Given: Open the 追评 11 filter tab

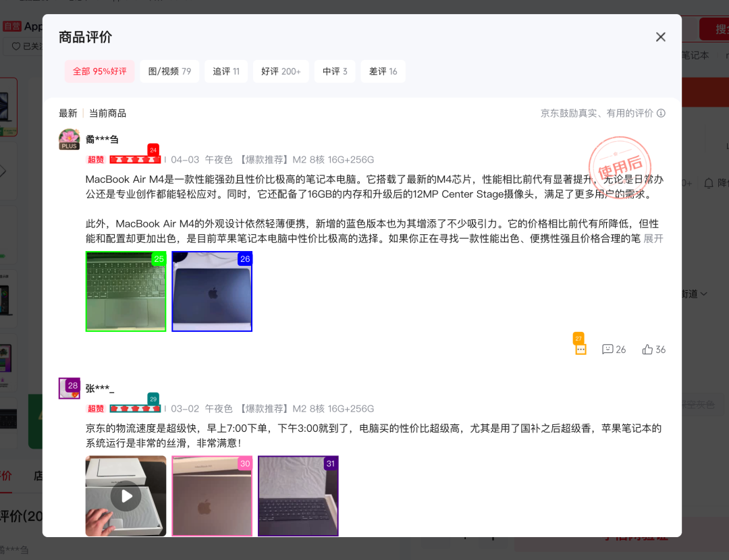Looking at the screenshot, I should pos(226,71).
